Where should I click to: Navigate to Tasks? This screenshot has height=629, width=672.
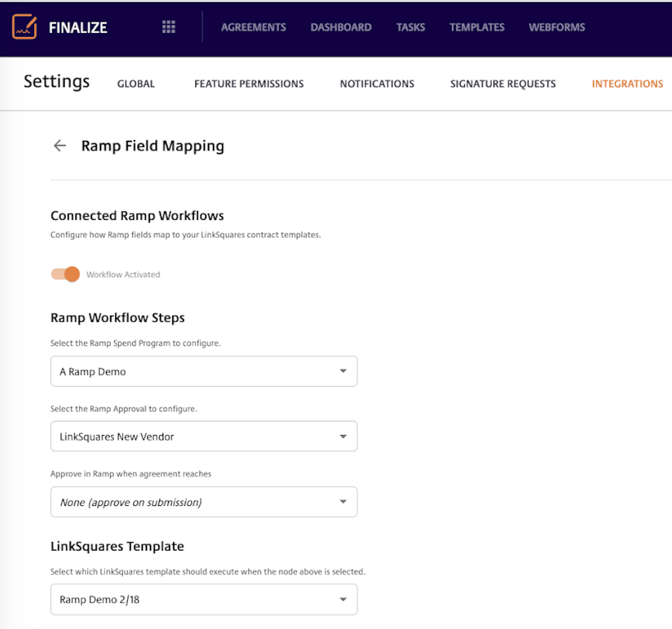click(x=410, y=27)
